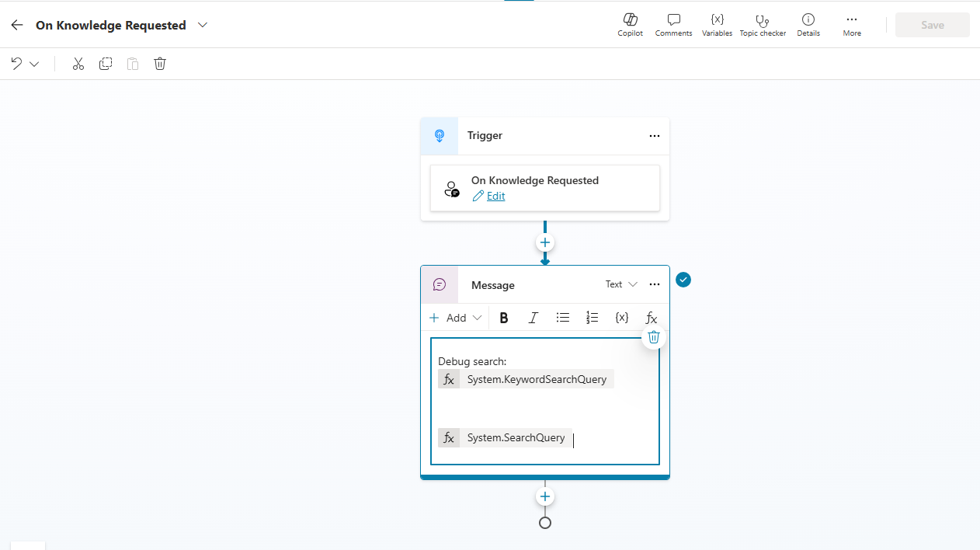Expand the topic name dropdown chevron
This screenshot has width=980, height=550.
tap(203, 25)
